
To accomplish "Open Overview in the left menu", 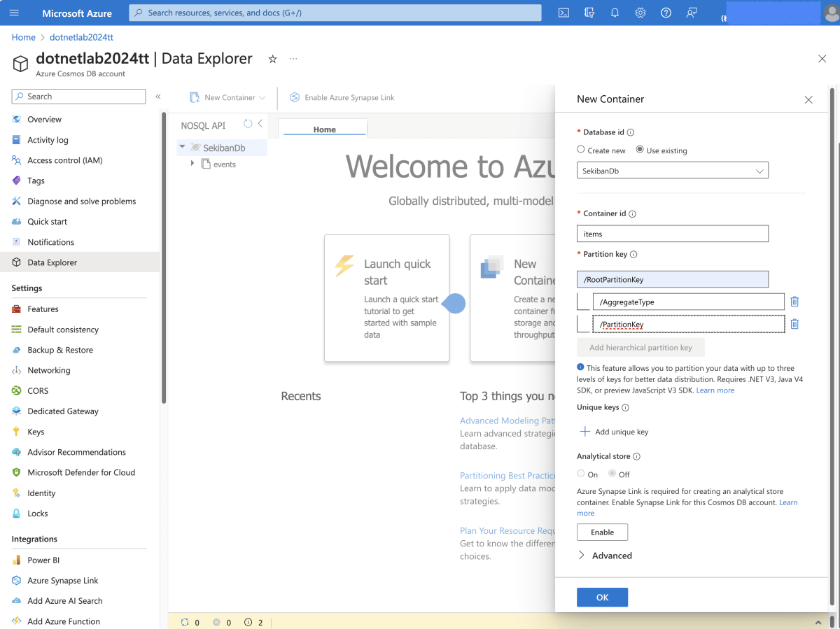I will tap(44, 120).
